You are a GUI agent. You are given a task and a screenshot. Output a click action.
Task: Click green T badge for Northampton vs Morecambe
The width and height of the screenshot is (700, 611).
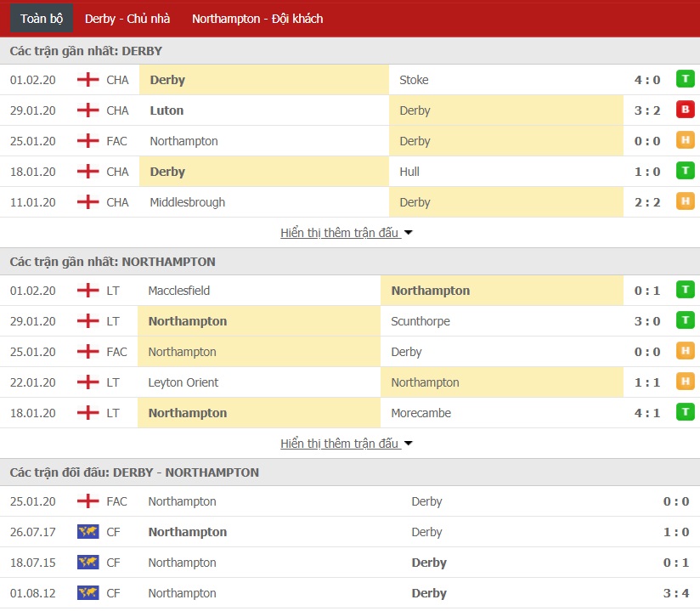686,412
